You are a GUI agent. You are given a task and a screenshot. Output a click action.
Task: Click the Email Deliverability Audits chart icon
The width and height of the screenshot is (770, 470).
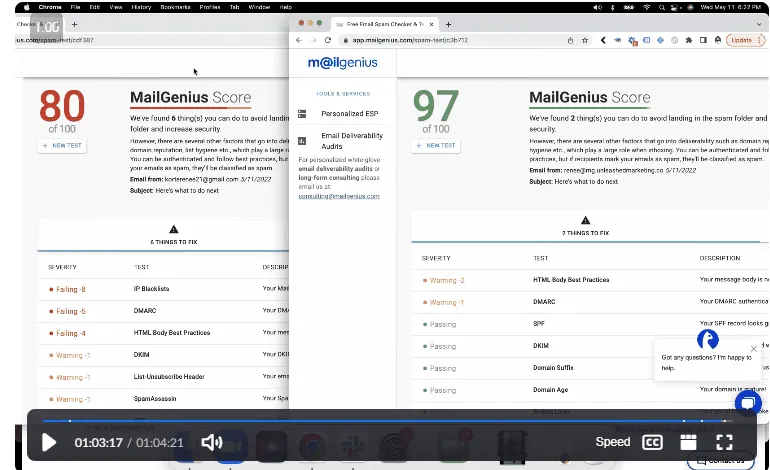(302, 141)
